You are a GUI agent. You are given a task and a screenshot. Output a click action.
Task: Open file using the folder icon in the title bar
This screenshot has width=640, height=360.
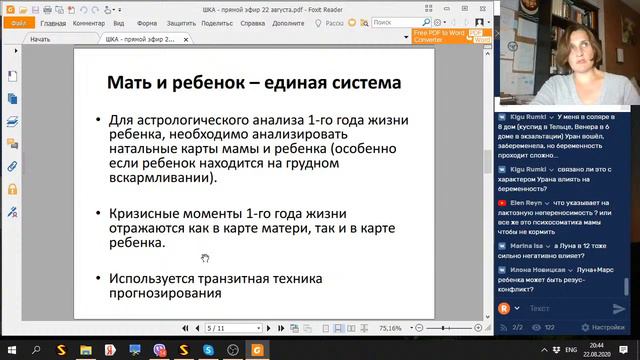(x=23, y=9)
